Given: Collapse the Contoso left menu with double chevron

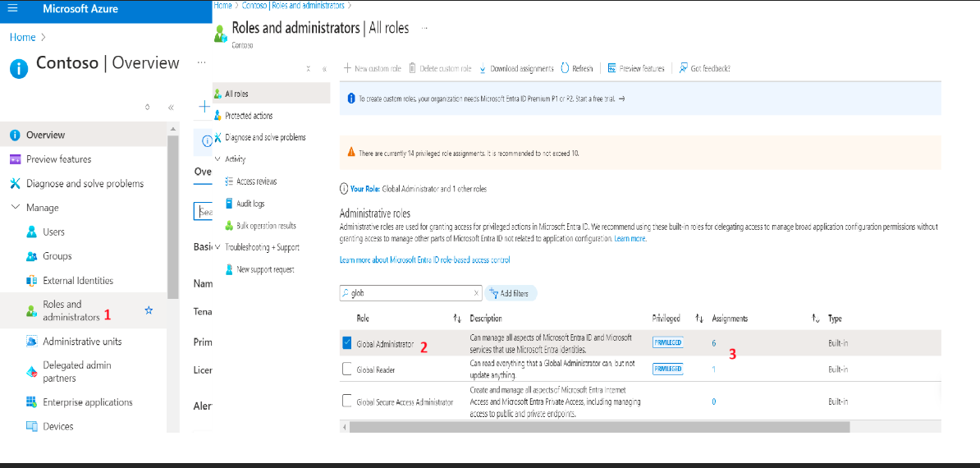Looking at the screenshot, I should (171, 108).
